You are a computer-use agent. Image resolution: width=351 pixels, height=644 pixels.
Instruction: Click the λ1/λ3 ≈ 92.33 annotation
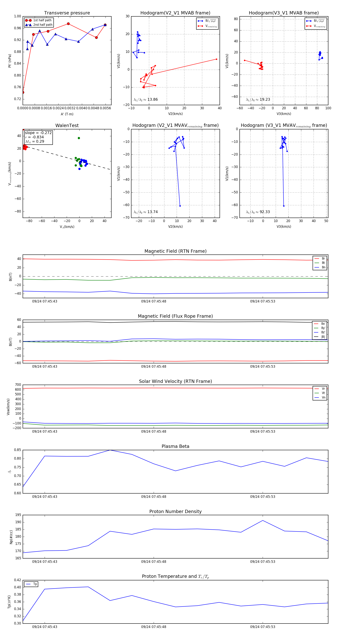258,212
